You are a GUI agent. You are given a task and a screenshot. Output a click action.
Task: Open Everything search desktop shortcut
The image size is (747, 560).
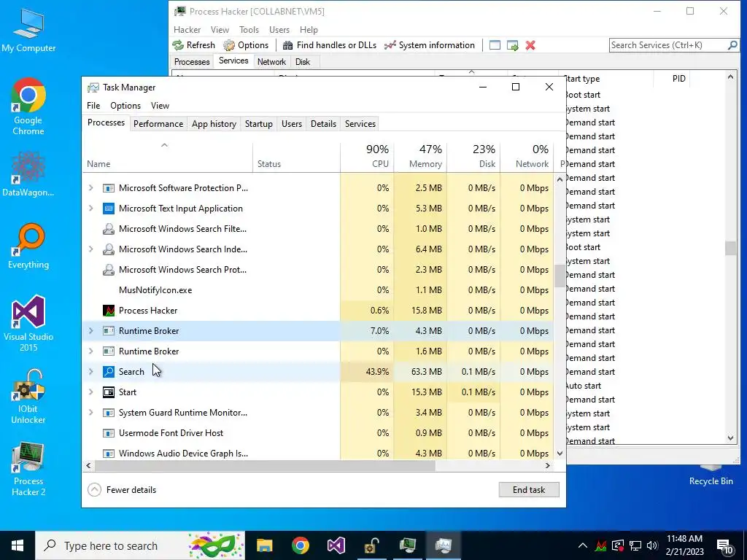point(28,246)
